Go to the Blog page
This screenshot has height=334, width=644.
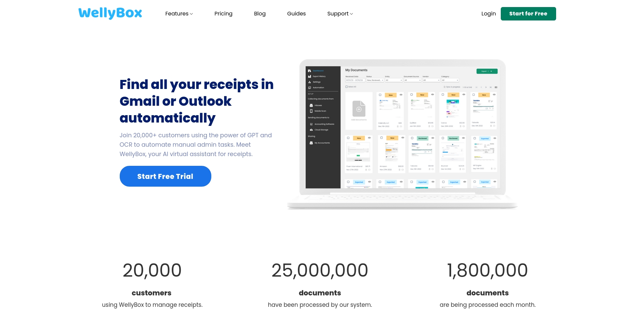tap(260, 14)
